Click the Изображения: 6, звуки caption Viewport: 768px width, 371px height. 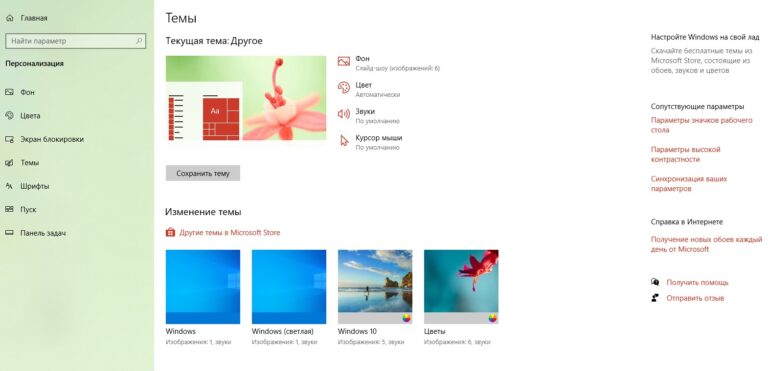pyautogui.click(x=457, y=342)
